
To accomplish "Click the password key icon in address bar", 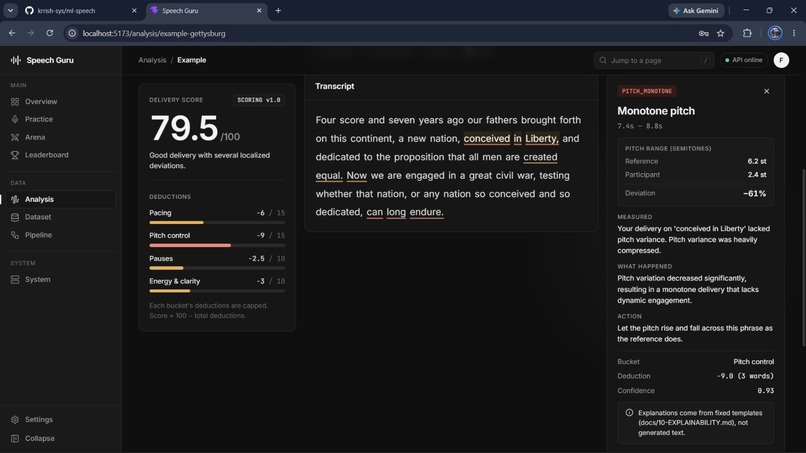I will click(704, 33).
